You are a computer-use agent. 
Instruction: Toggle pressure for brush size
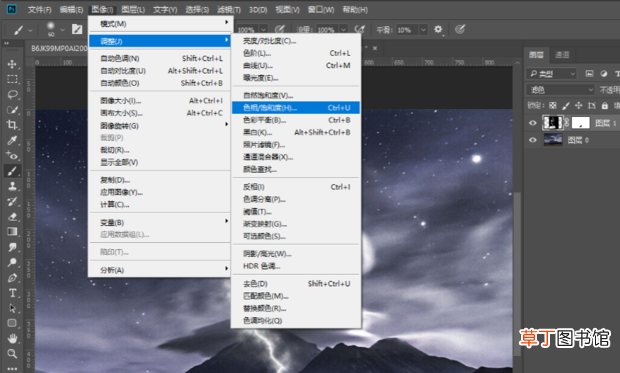click(460, 29)
